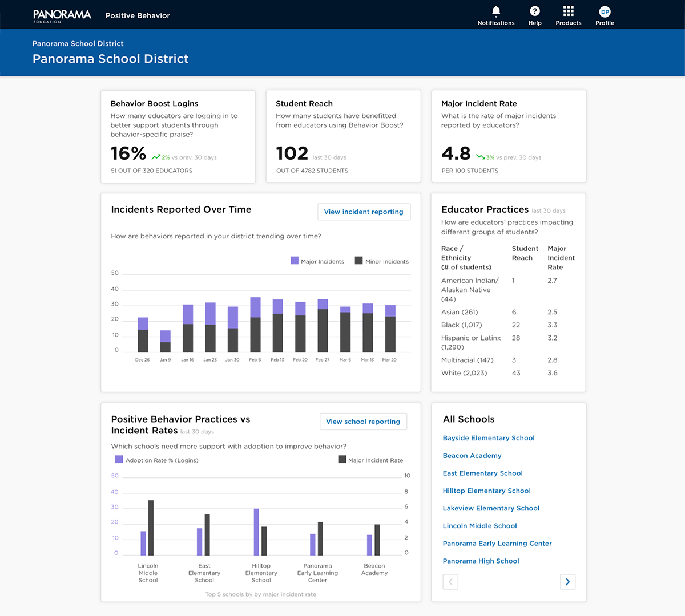Viewport: 685px width, 616px height.
Task: Open the Notifications bell icon
Action: point(496,11)
